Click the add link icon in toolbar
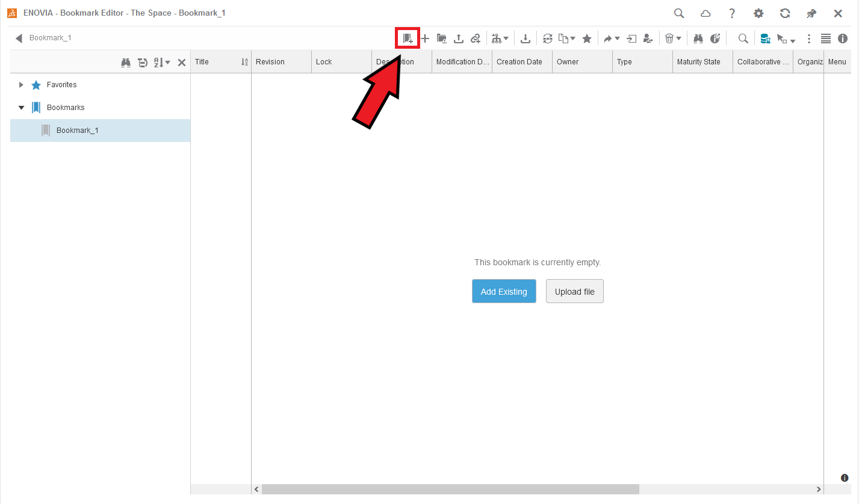 (x=476, y=38)
